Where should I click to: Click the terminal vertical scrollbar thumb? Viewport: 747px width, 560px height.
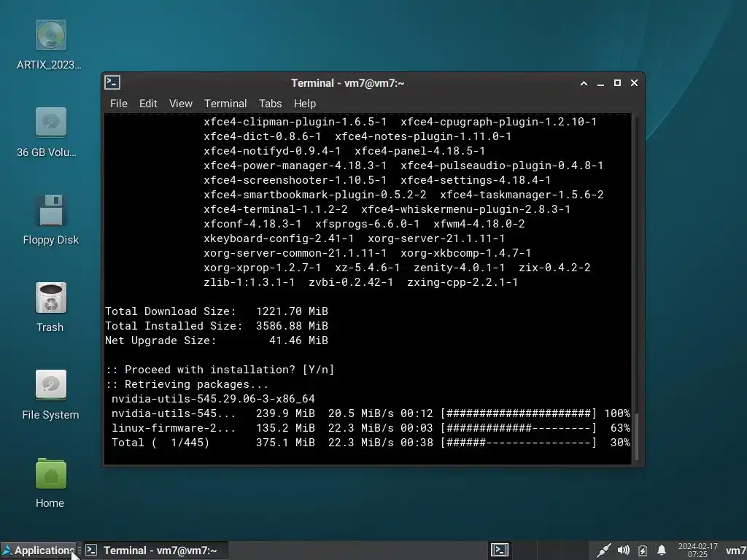pyautogui.click(x=635, y=437)
